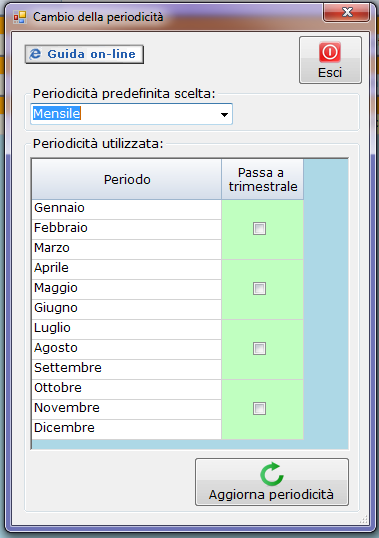
Task: Toggle trimestrale checkbox for Luglio-Settembre
Action: click(x=259, y=349)
